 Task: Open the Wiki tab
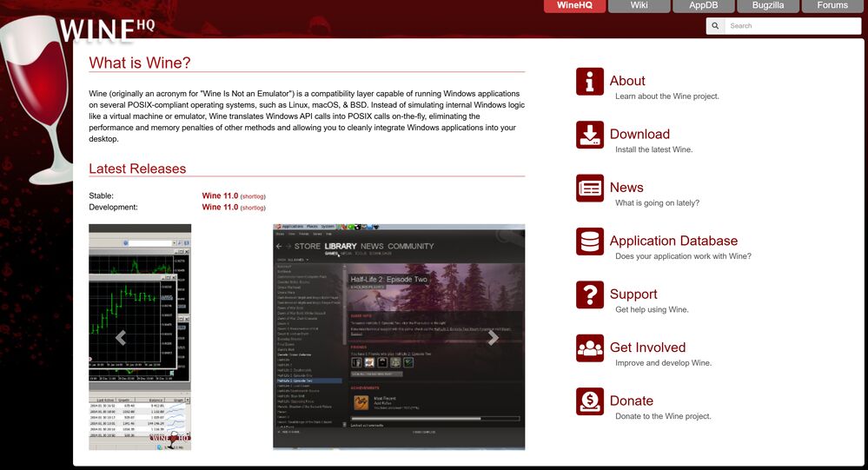(x=639, y=5)
